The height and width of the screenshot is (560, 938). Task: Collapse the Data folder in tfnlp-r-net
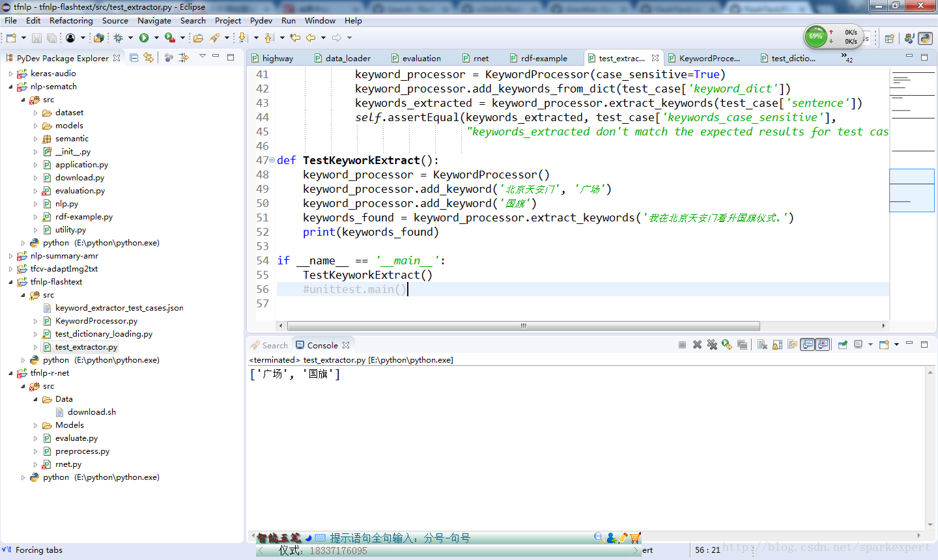(x=35, y=399)
